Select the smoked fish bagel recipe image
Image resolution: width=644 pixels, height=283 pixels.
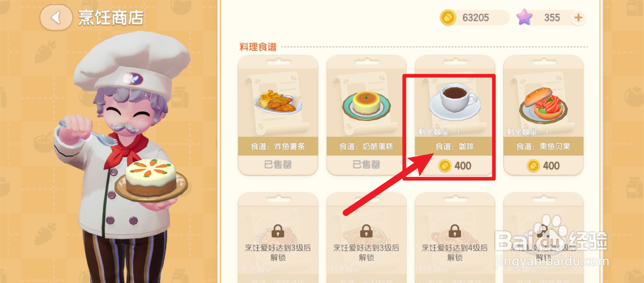point(543,105)
